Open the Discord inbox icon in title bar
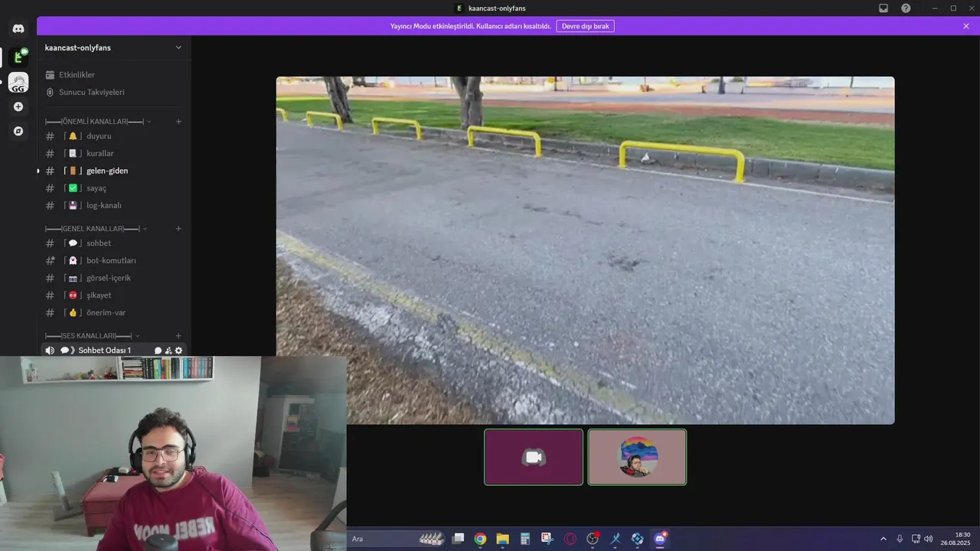The height and width of the screenshot is (551, 980). [884, 8]
